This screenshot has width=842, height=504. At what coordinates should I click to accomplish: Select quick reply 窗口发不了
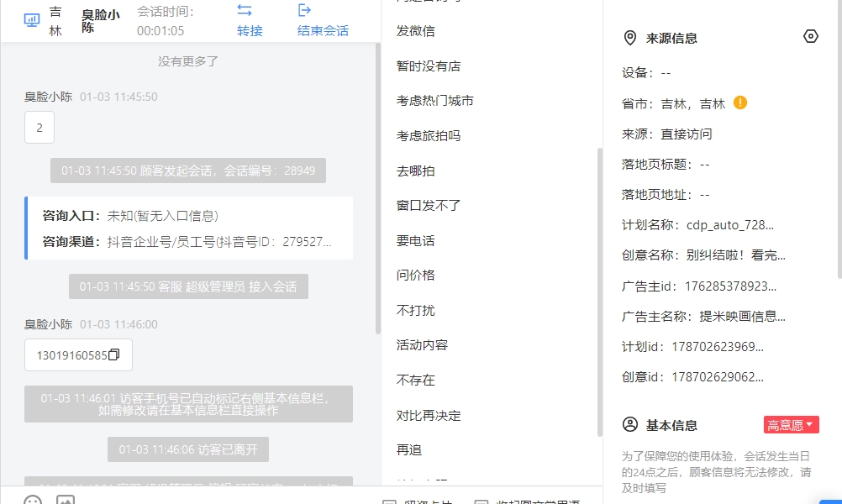(429, 206)
